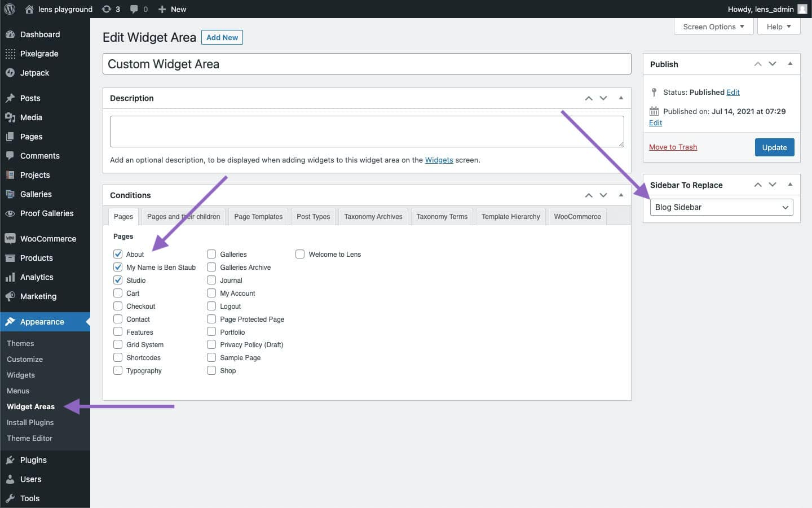Expand the Screen Options panel
This screenshot has height=508, width=812.
713,27
